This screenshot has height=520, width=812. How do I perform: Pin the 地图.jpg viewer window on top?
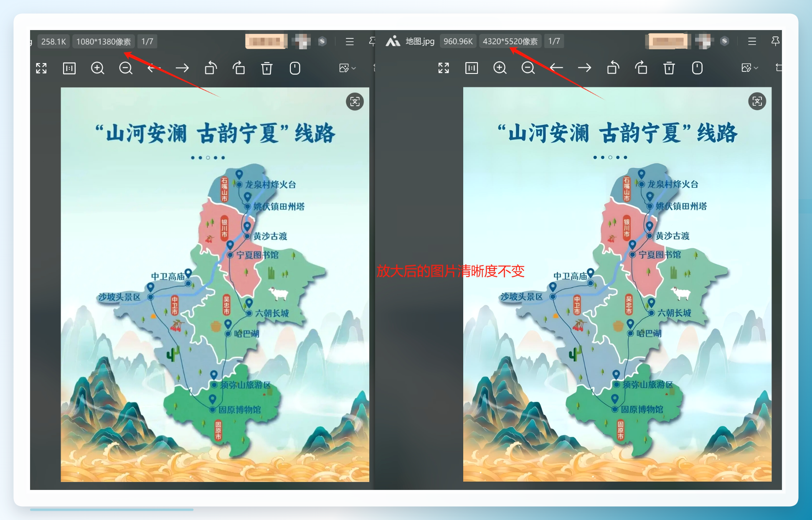[775, 41]
